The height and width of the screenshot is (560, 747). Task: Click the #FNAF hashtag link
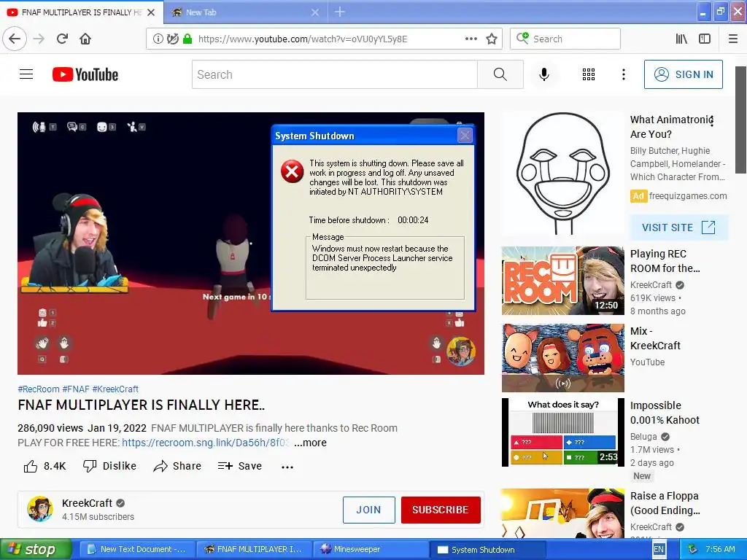[76, 389]
